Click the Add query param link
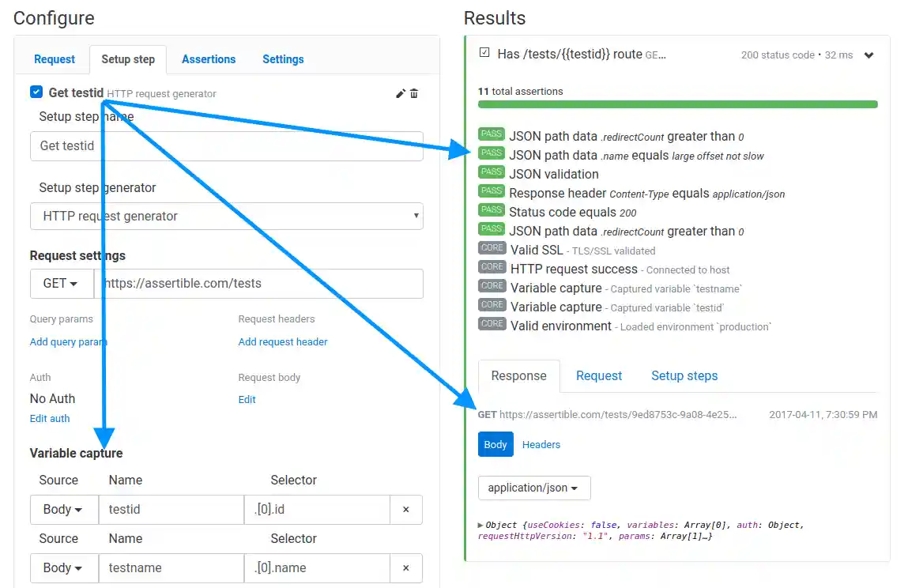The height and width of the screenshot is (588, 908). click(68, 341)
